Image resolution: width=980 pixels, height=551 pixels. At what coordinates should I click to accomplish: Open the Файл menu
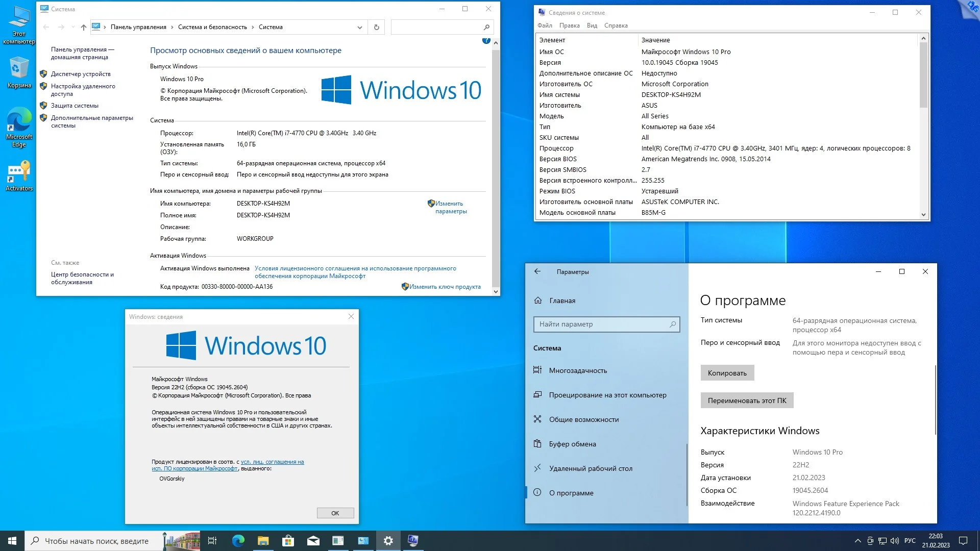[x=545, y=26]
